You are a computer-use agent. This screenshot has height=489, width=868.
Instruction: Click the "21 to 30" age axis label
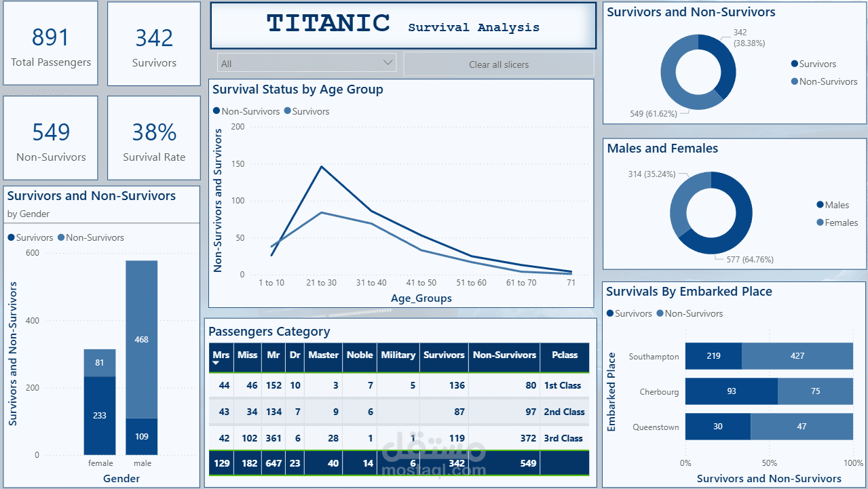click(x=321, y=283)
